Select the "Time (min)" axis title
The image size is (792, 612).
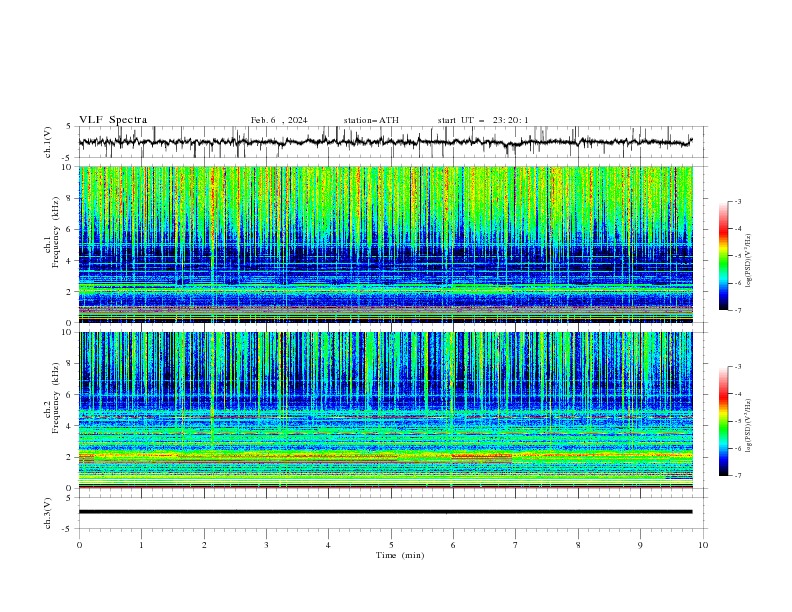click(x=400, y=555)
